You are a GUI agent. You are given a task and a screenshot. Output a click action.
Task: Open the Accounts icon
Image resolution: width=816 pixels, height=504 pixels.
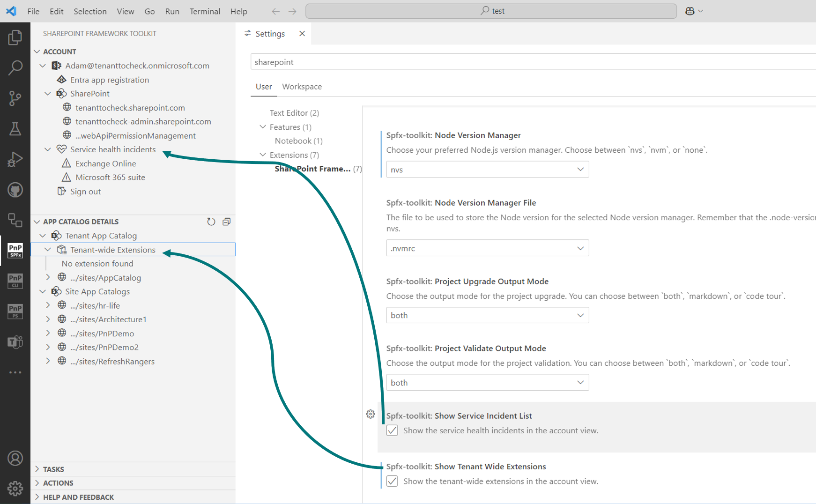point(15,458)
